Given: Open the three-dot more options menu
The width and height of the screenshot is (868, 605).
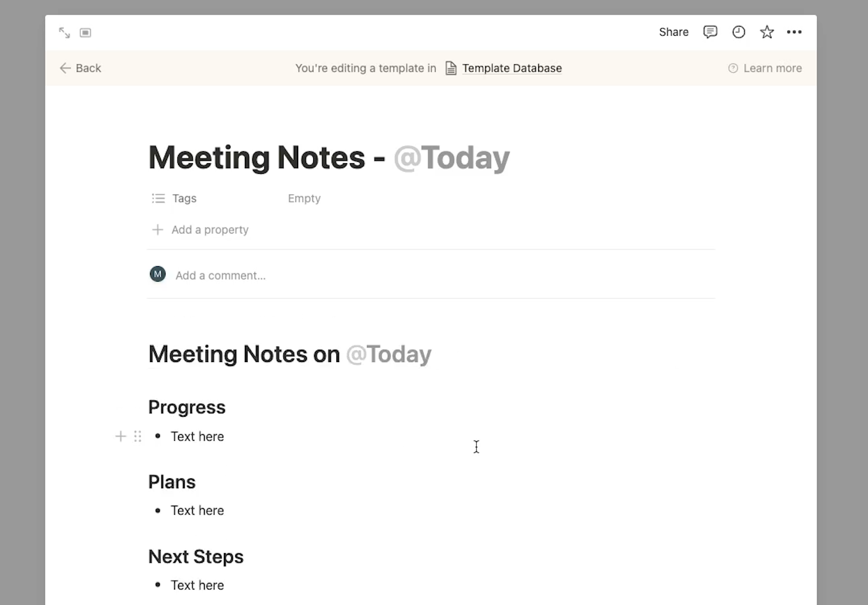Looking at the screenshot, I should [794, 32].
